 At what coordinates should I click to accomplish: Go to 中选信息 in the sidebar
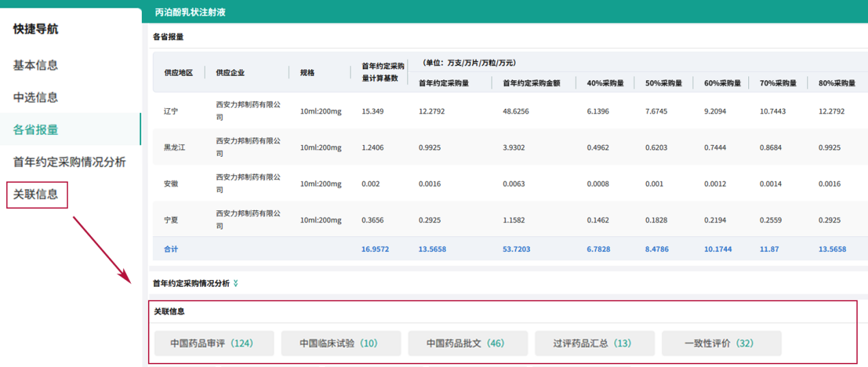point(36,97)
